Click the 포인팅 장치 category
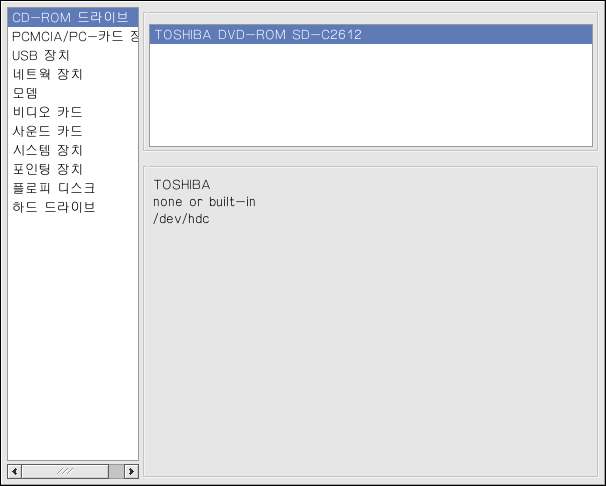This screenshot has width=606, height=486. pos(47,169)
